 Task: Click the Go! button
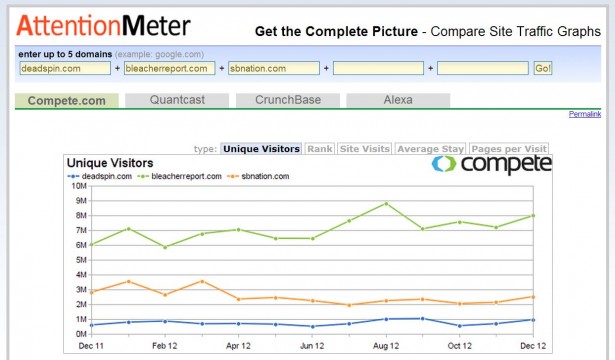point(543,68)
